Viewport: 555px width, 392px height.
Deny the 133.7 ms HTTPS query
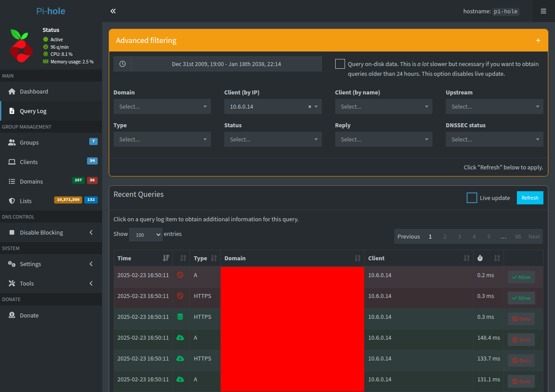click(x=521, y=361)
